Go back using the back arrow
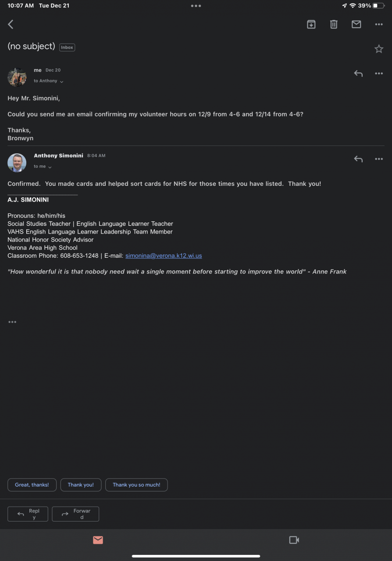 pyautogui.click(x=11, y=25)
